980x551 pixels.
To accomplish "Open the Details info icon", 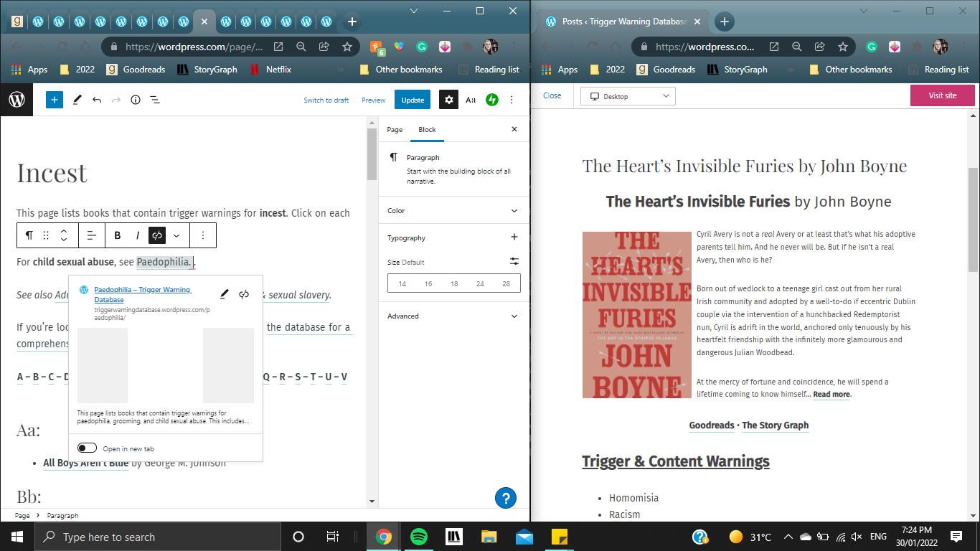I will coord(136,100).
